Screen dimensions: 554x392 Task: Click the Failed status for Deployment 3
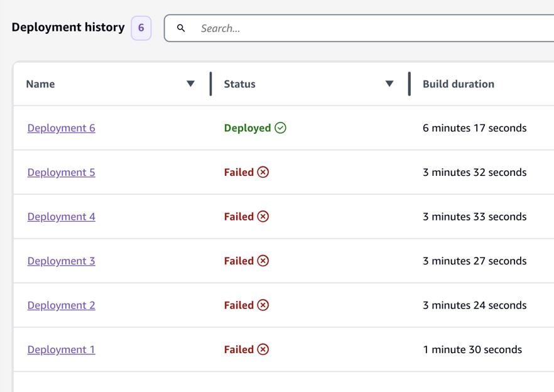pyautogui.click(x=239, y=261)
